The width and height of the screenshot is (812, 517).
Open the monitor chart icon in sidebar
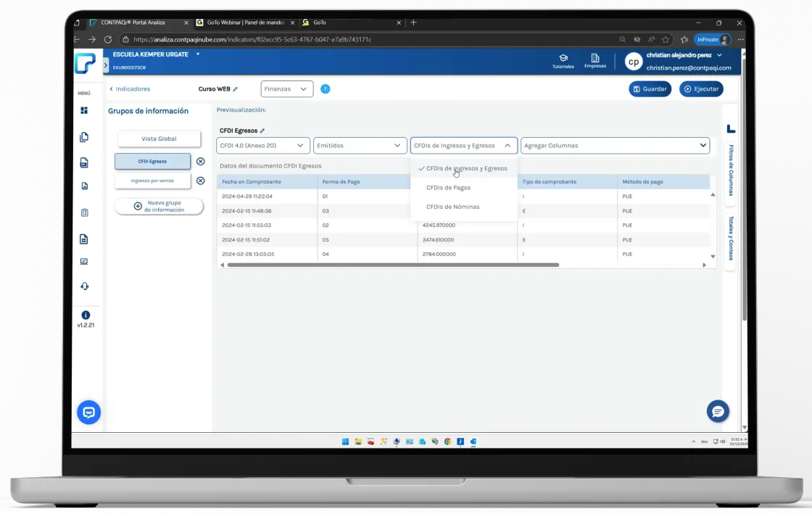[84, 262]
